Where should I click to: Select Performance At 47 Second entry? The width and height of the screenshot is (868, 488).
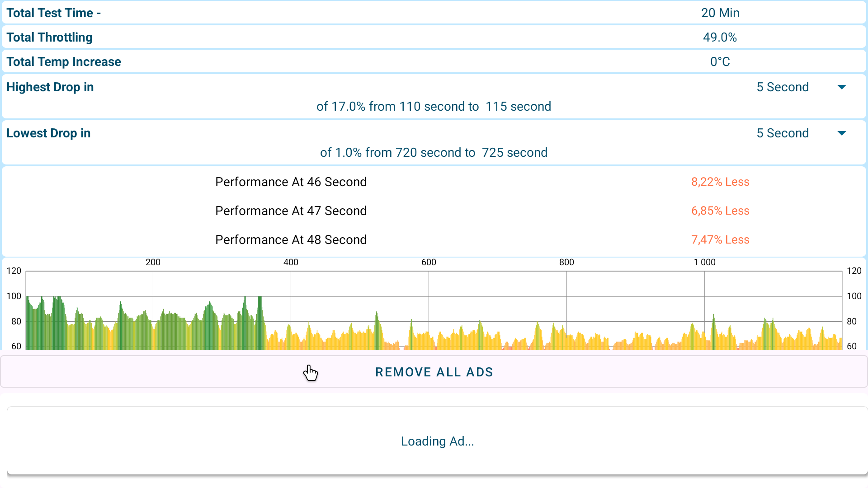(291, 211)
